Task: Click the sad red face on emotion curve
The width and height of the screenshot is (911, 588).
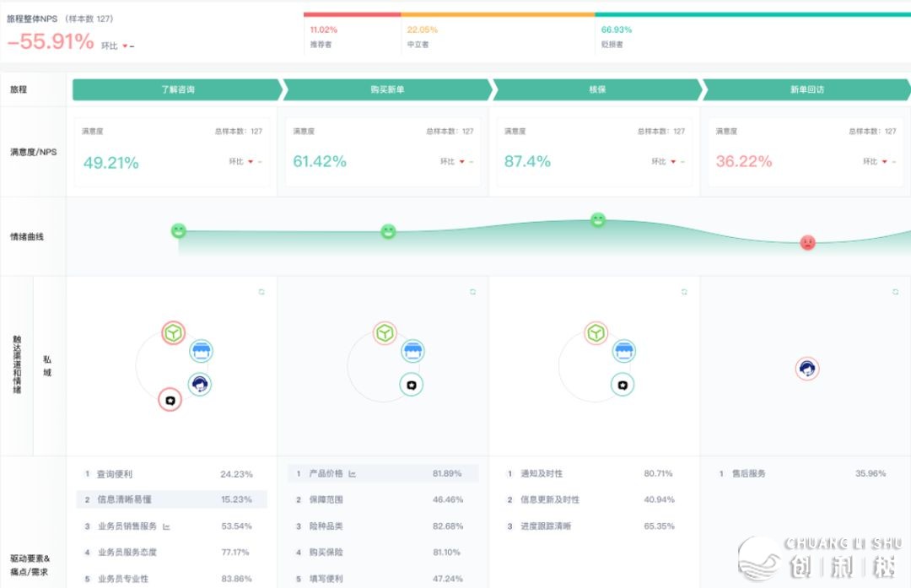Action: click(x=807, y=243)
